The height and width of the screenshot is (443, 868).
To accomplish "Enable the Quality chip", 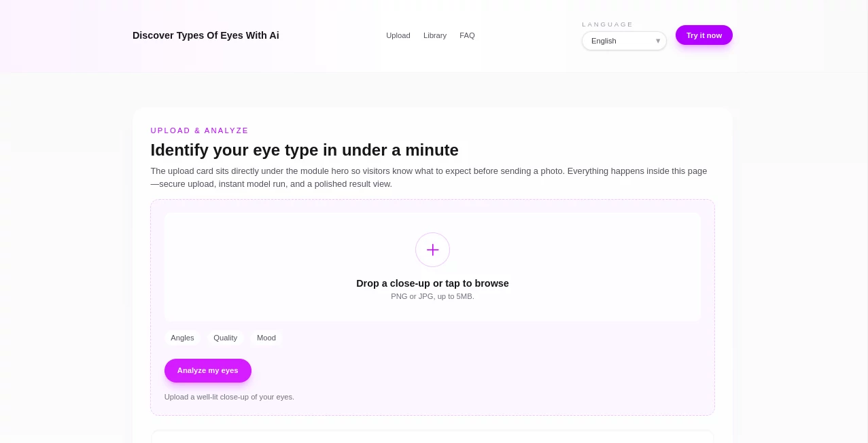I will [226, 338].
